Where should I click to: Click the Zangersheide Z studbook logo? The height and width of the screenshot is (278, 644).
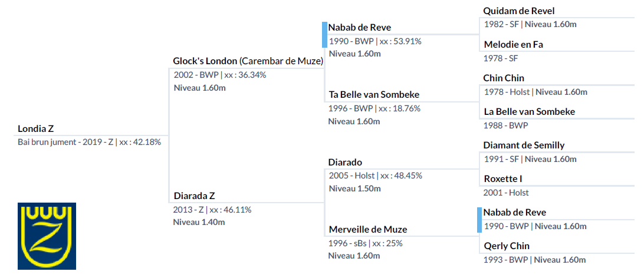click(x=47, y=236)
